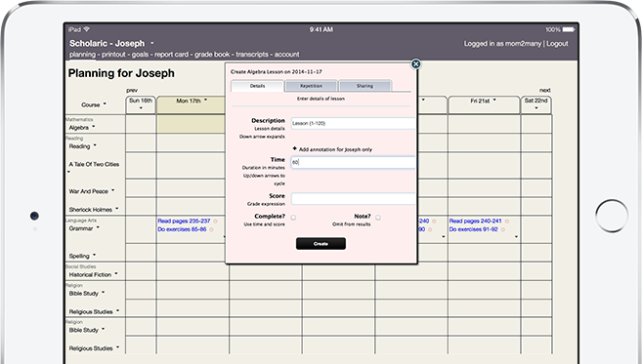Tap the battery indicator in status bar
Viewport: 642px width, 364px height.
tap(569, 30)
